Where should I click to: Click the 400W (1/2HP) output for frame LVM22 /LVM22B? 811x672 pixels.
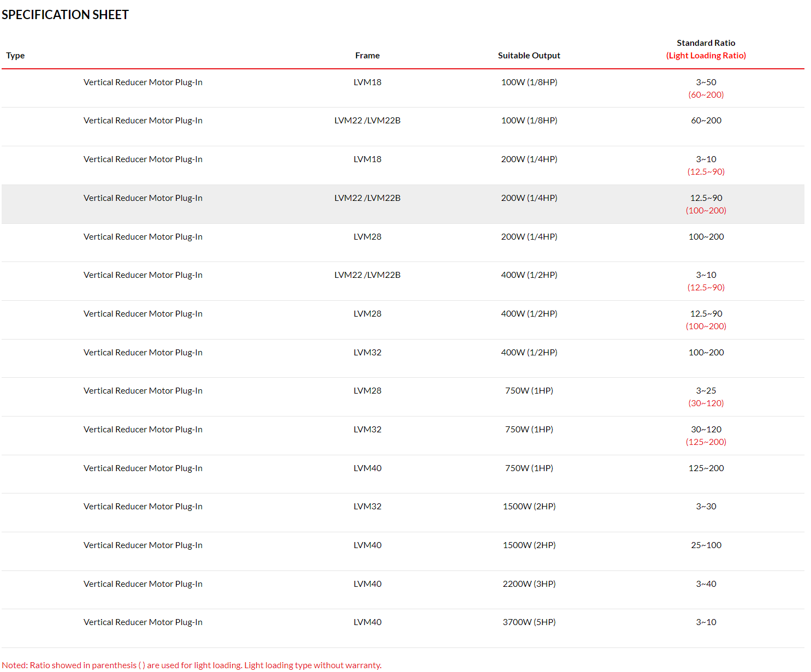529,275
